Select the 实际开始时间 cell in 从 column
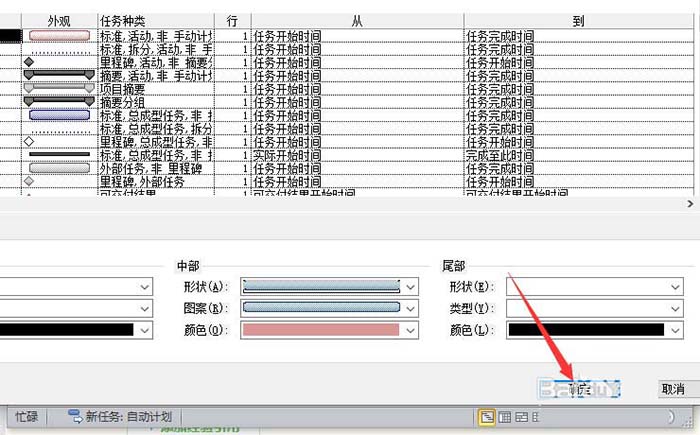Image resolution: width=700 pixels, height=435 pixels. (x=357, y=155)
